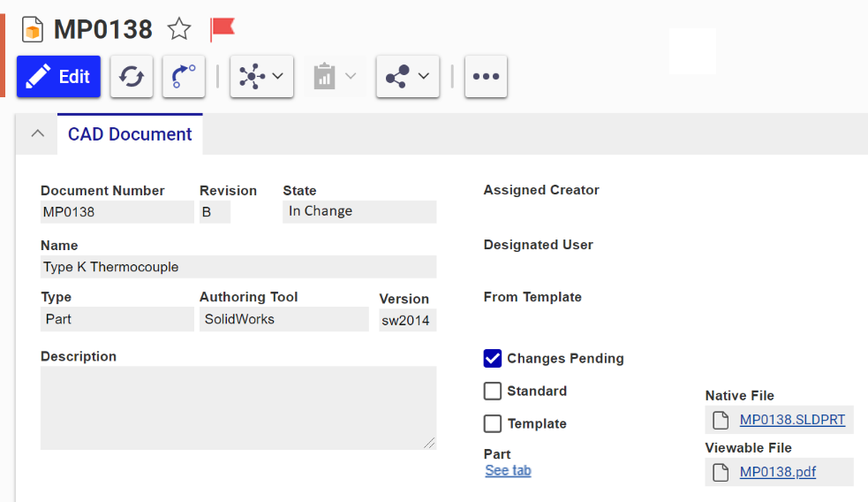Click the Description resize handle
Image resolution: width=868 pixels, height=502 pixels.
pos(429,443)
